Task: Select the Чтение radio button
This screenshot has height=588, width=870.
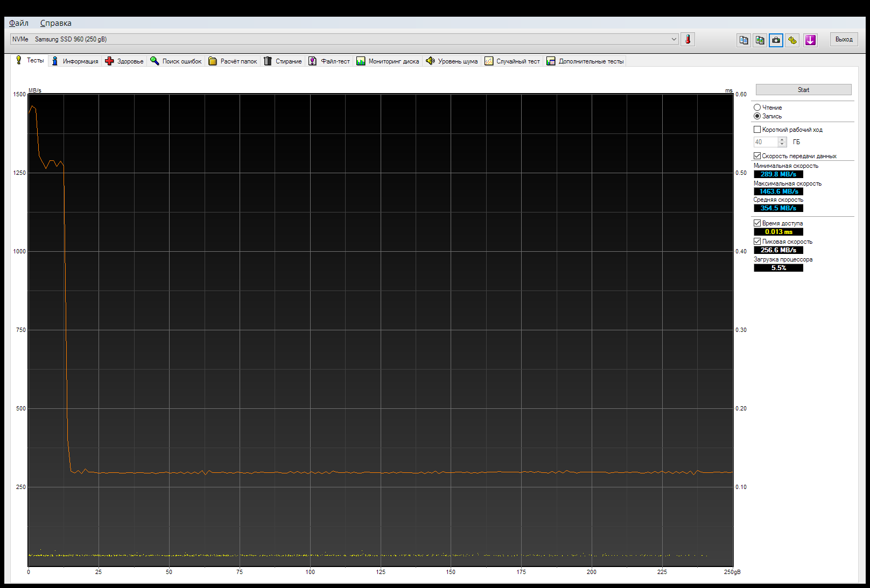Action: coord(757,108)
